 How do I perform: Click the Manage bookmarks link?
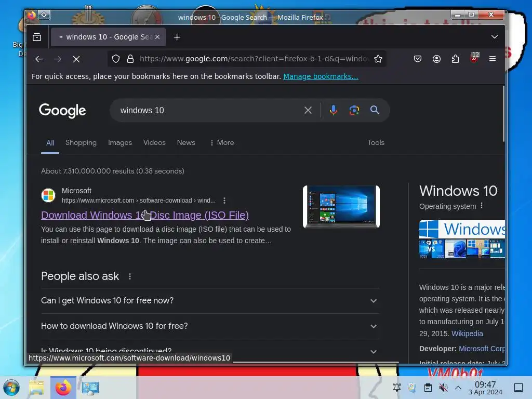click(321, 76)
